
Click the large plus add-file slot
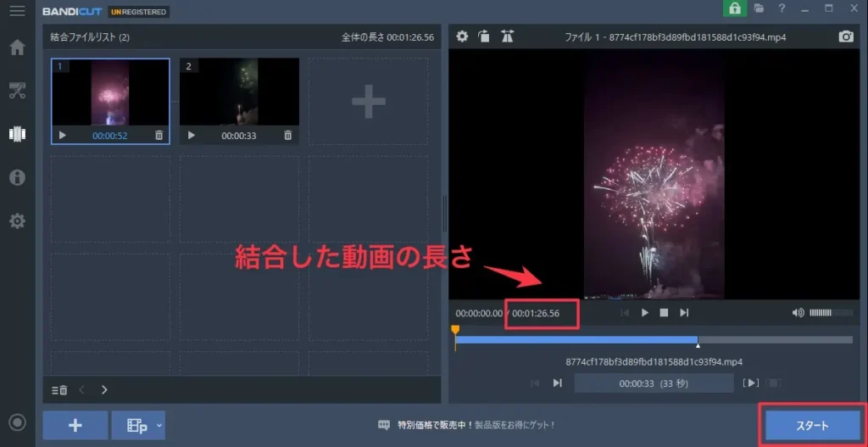pyautogui.click(x=368, y=102)
